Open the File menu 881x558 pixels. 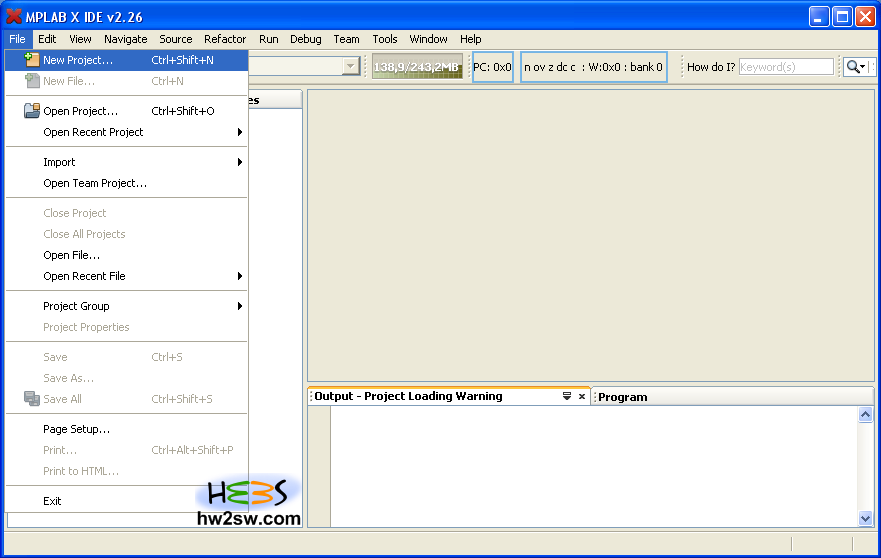coord(17,39)
